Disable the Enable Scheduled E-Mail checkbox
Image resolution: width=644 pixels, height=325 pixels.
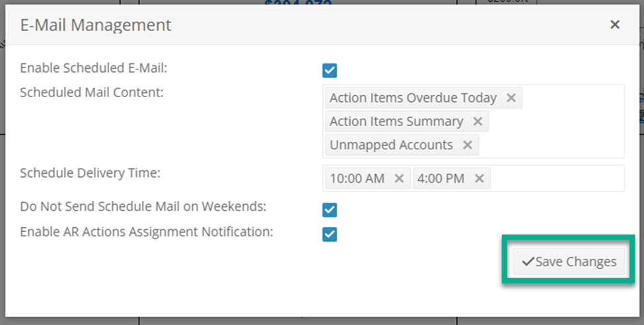point(330,70)
